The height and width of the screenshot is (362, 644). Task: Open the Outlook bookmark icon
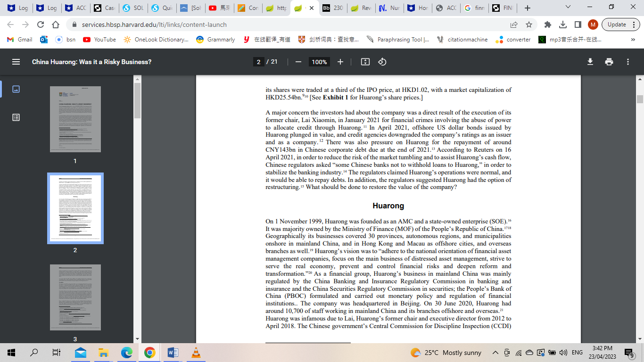(44, 40)
